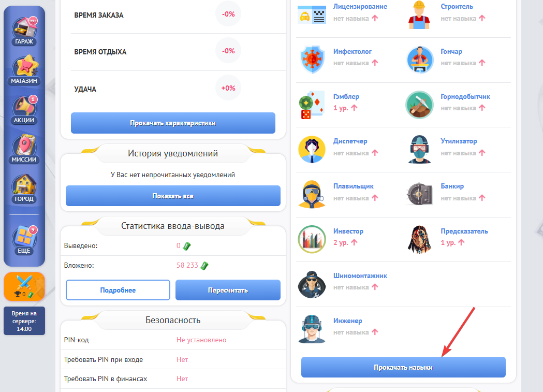Image resolution: width=543 pixels, height=392 pixels.
Task: Open the Еще grid icon
Action: [x=24, y=240]
